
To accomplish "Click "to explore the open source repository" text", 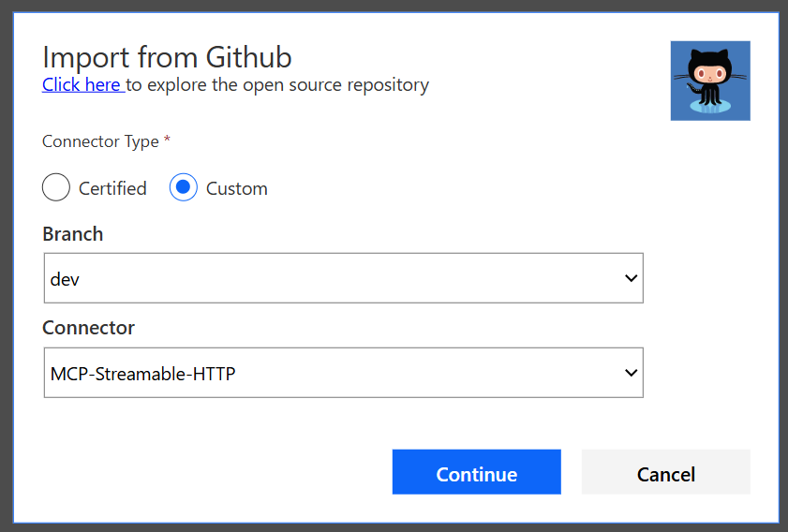I will point(277,85).
